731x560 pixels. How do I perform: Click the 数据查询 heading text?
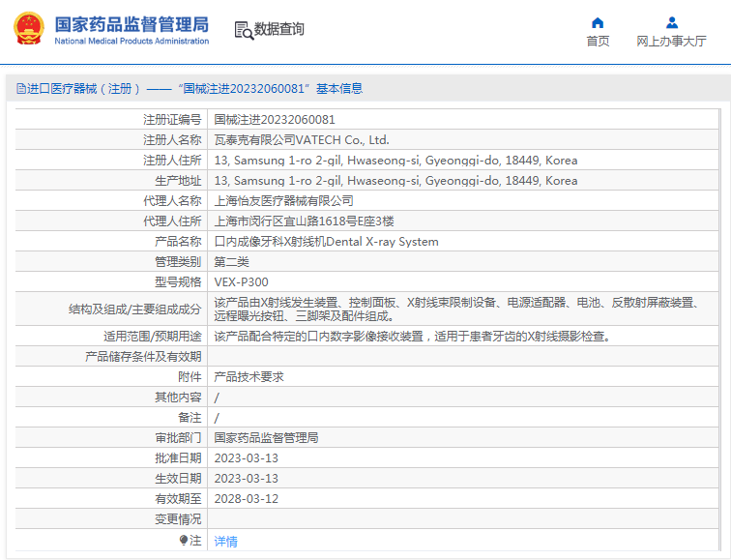tap(279, 30)
